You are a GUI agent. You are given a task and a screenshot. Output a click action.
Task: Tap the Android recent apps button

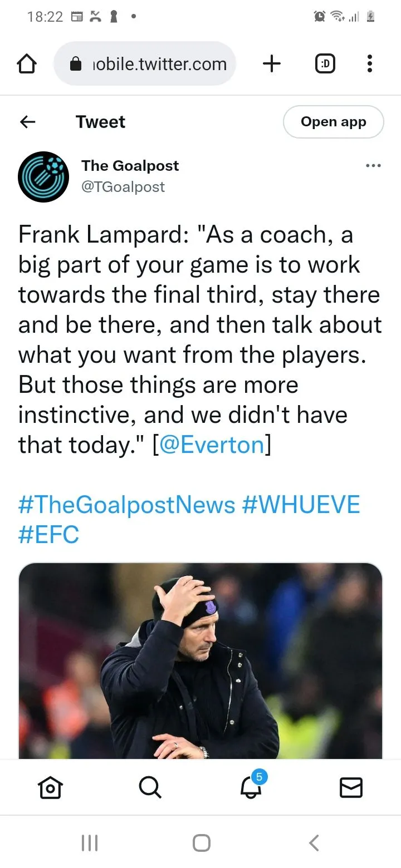coord(90,843)
